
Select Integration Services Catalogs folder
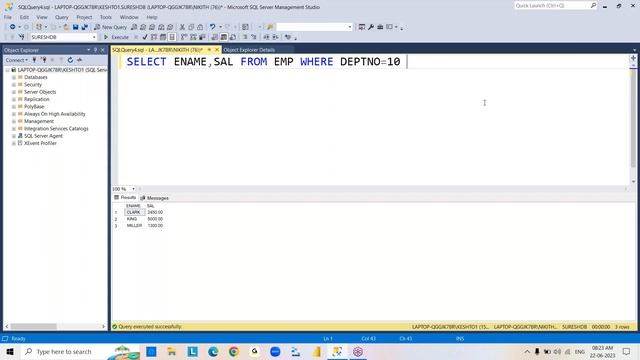(56, 129)
